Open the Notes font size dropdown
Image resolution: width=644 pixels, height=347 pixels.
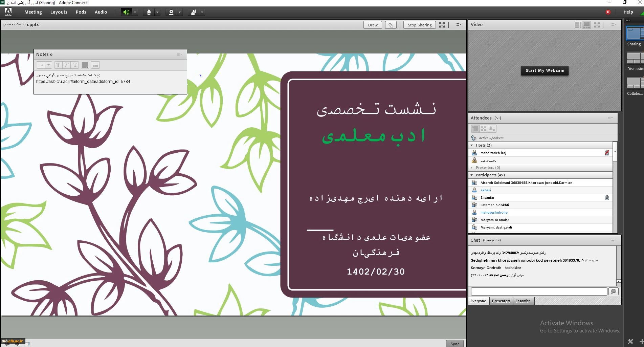(x=49, y=65)
